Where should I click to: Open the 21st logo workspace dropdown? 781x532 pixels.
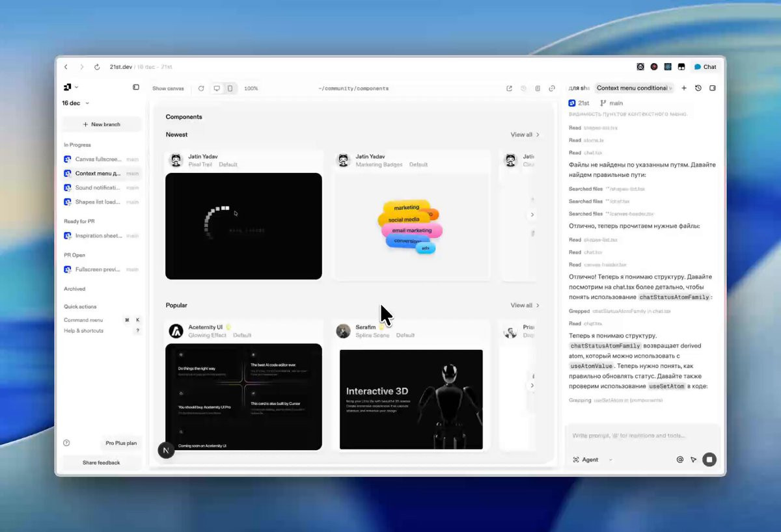pos(71,87)
